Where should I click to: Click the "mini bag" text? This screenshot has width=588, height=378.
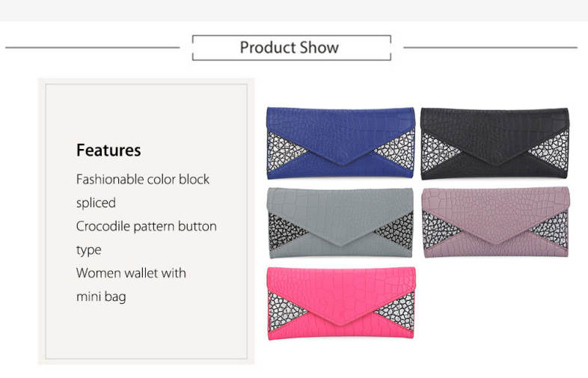[x=101, y=296]
